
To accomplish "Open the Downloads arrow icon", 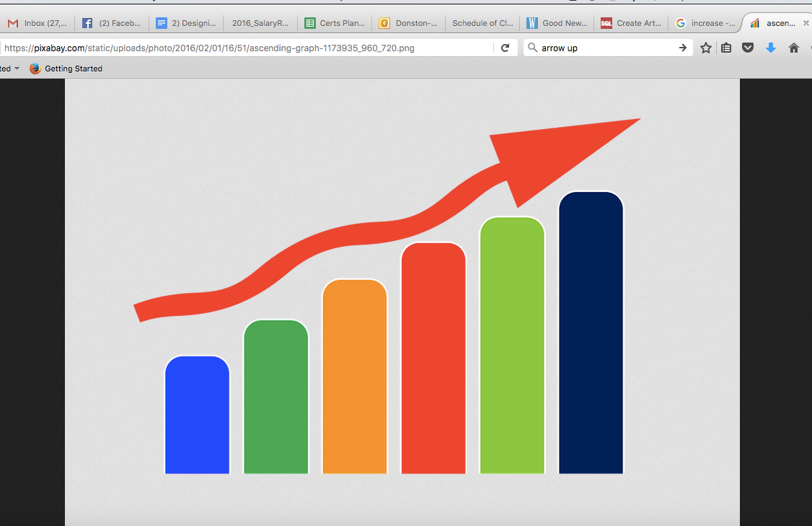I will [x=771, y=48].
